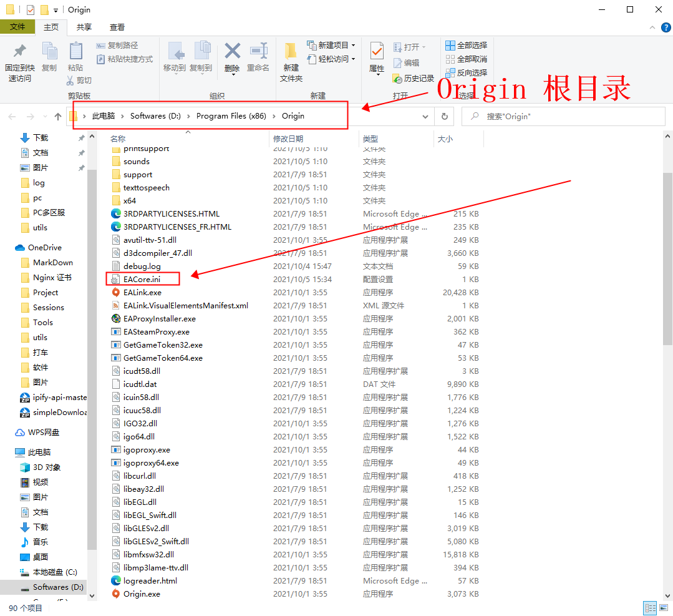This screenshot has width=673, height=616.
Task: Switch to Large icons view in status bar
Action: tap(664, 608)
